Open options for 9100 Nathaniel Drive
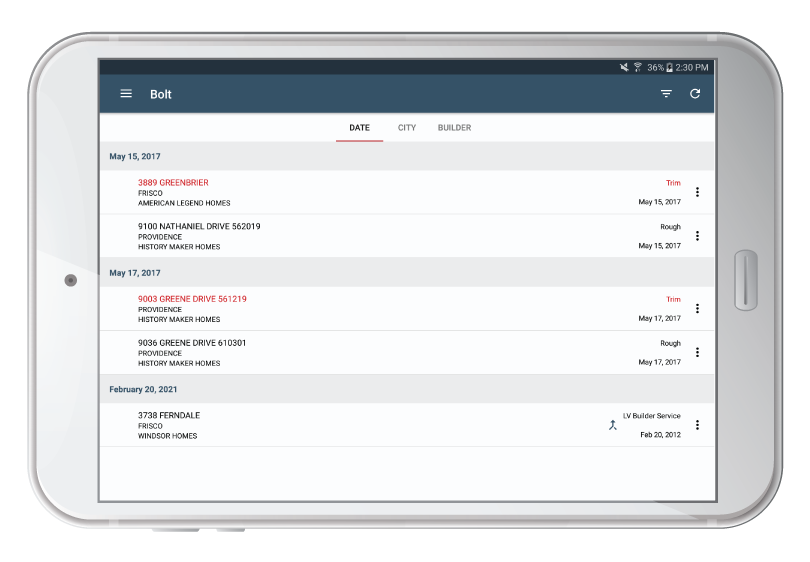The height and width of the screenshot is (562, 810). coord(697,236)
